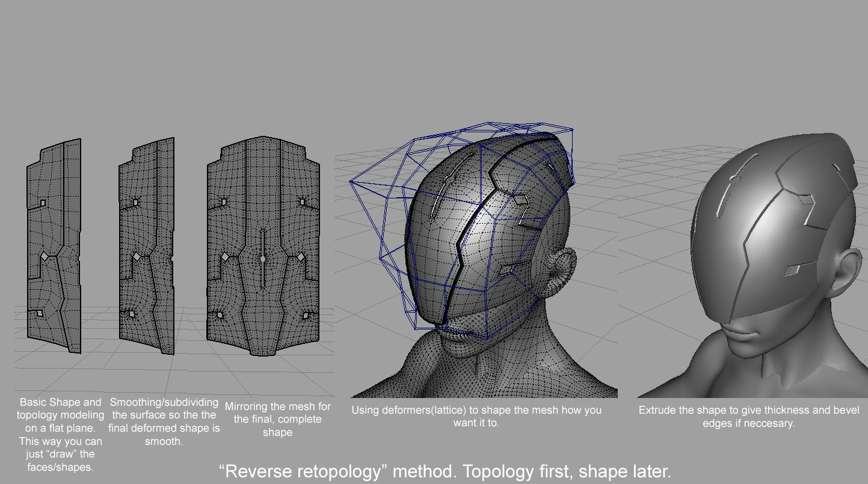
Task: Click the "Mirroring the mesh" caption
Action: click(277, 420)
